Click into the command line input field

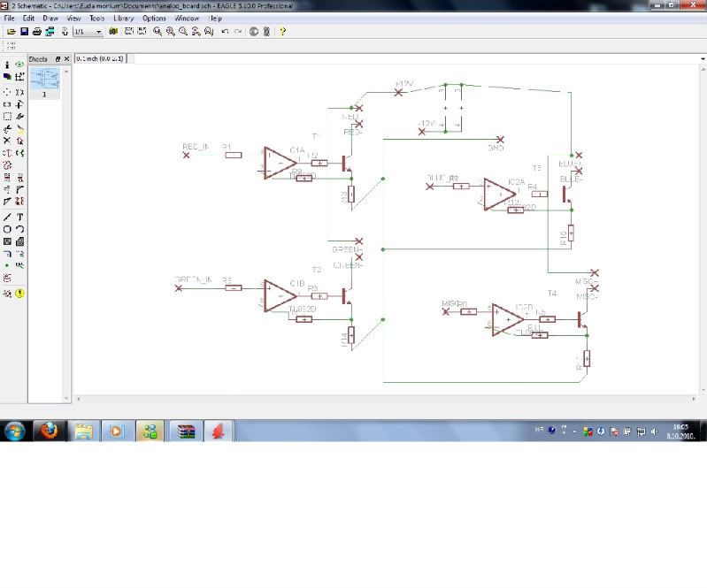point(415,58)
